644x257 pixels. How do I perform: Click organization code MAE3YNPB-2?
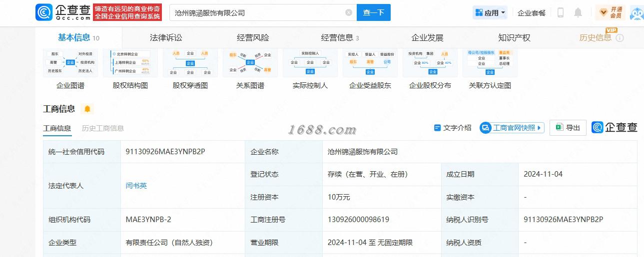[x=148, y=220]
